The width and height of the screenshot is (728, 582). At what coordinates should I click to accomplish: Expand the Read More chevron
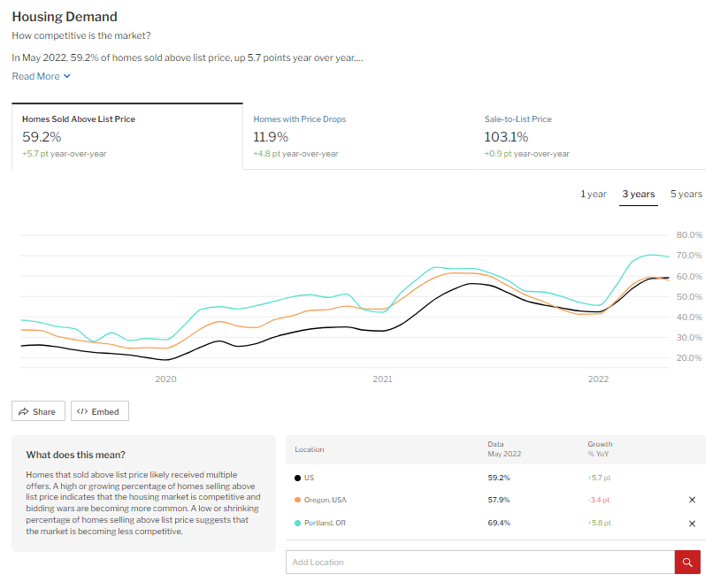(67, 76)
